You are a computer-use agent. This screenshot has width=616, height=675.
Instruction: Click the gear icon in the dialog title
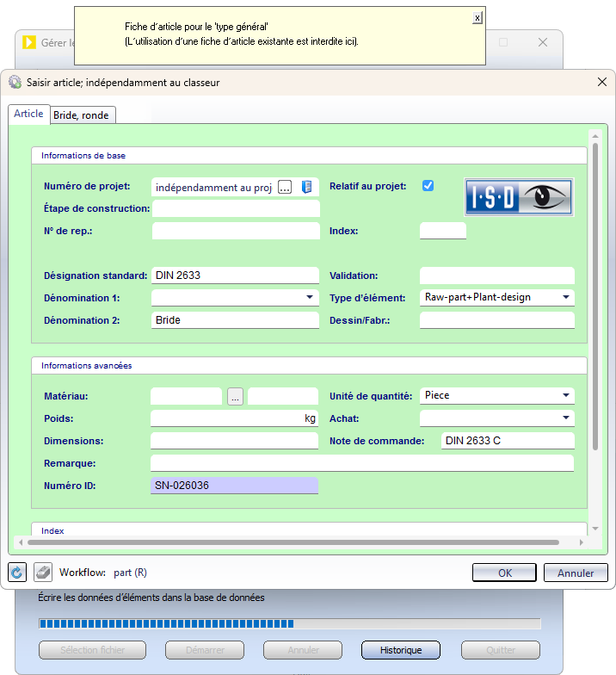tap(15, 82)
